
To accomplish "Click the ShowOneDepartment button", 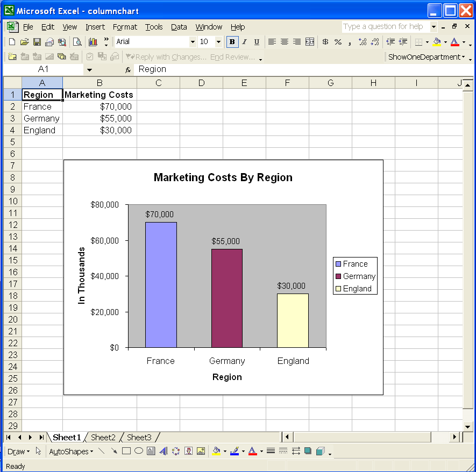I will click(x=424, y=56).
